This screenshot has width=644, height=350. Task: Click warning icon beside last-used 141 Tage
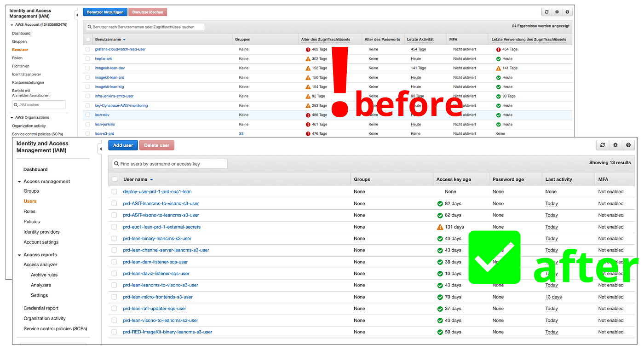499,68
